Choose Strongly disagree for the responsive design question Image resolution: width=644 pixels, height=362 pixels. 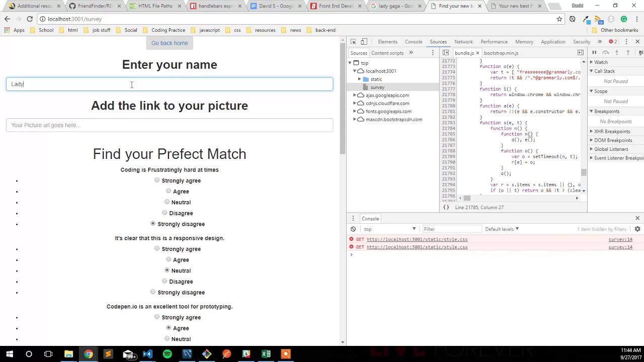(x=153, y=292)
